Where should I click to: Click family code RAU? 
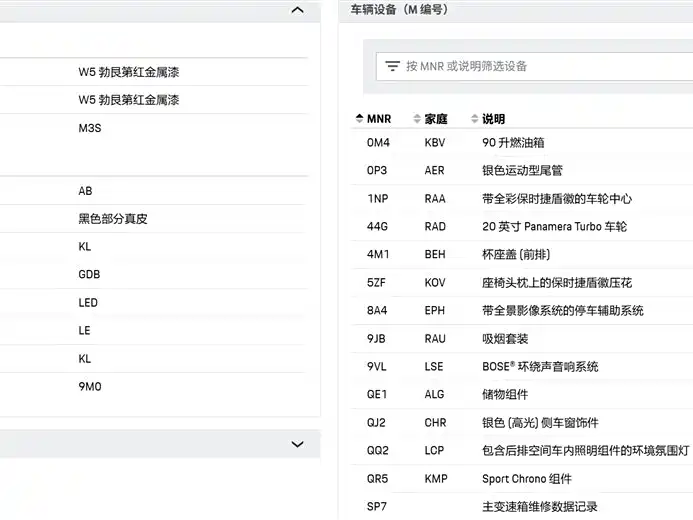(x=435, y=339)
